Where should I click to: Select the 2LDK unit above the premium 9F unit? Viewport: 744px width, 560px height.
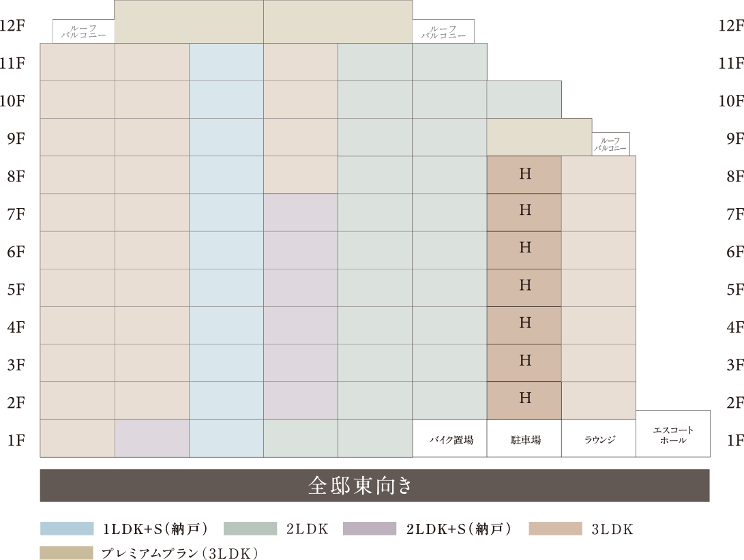[524, 100]
